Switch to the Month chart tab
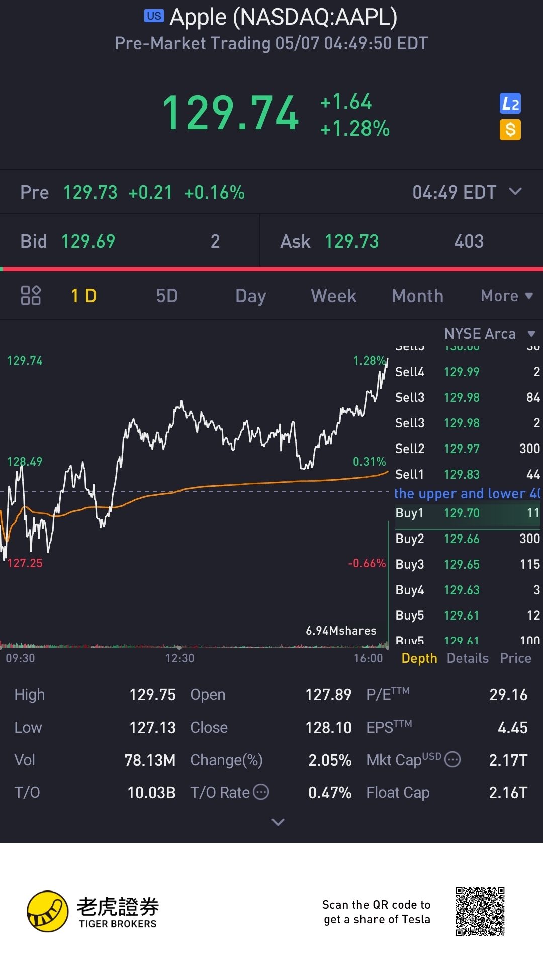 click(x=418, y=296)
